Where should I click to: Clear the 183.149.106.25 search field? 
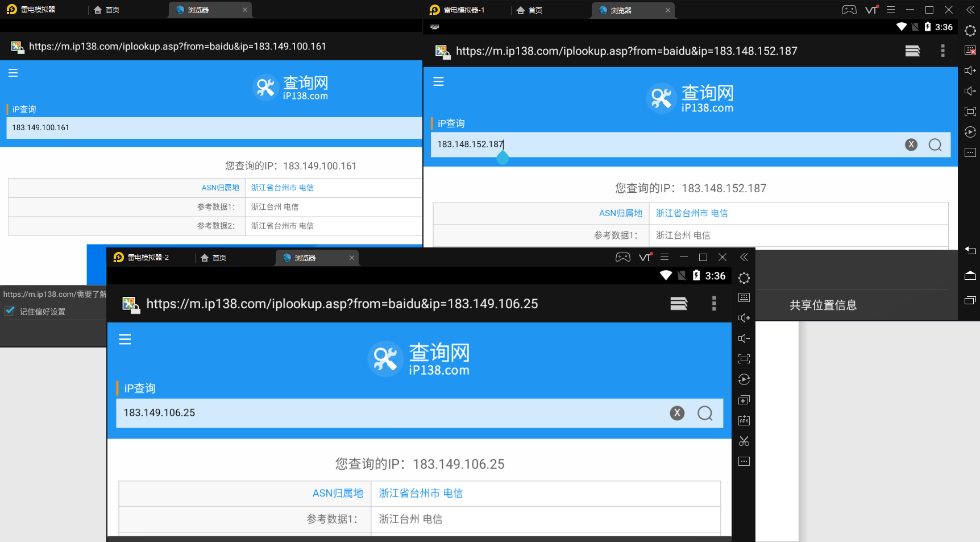tap(677, 413)
